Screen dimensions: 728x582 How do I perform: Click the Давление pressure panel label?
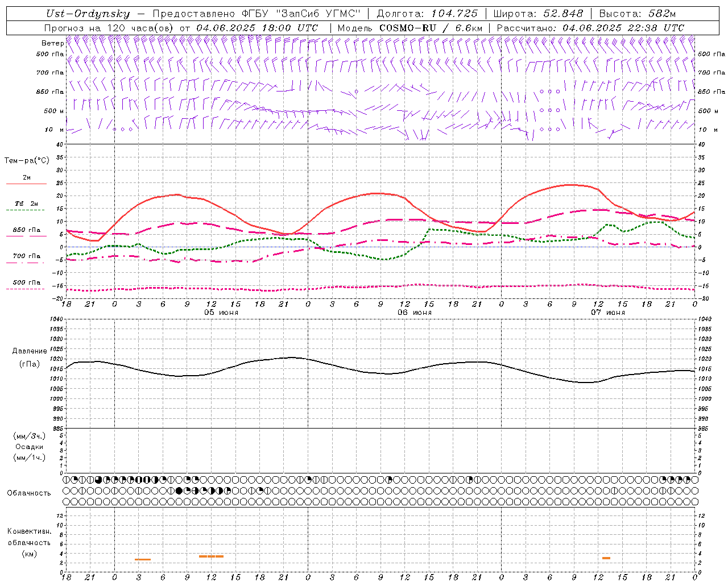30,351
